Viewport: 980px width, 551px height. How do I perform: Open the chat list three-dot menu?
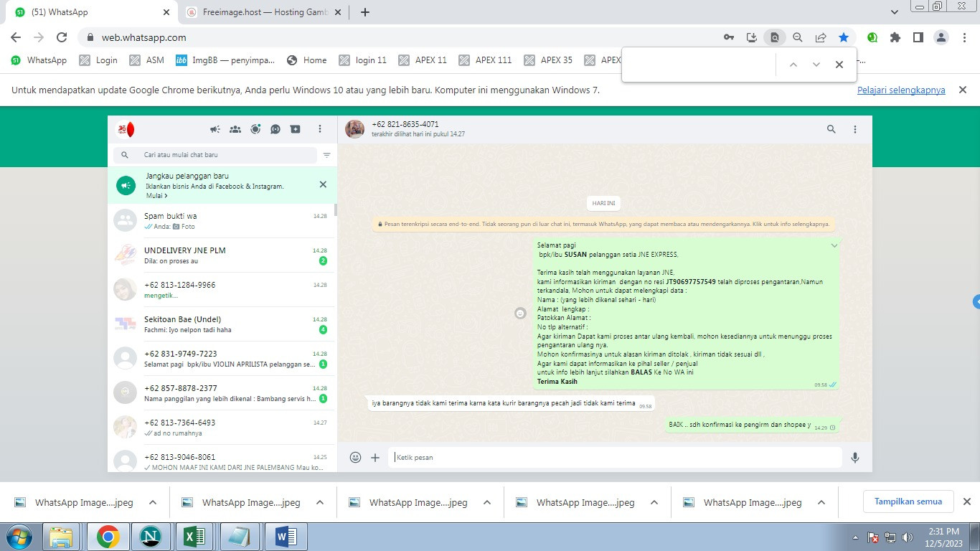click(x=320, y=129)
